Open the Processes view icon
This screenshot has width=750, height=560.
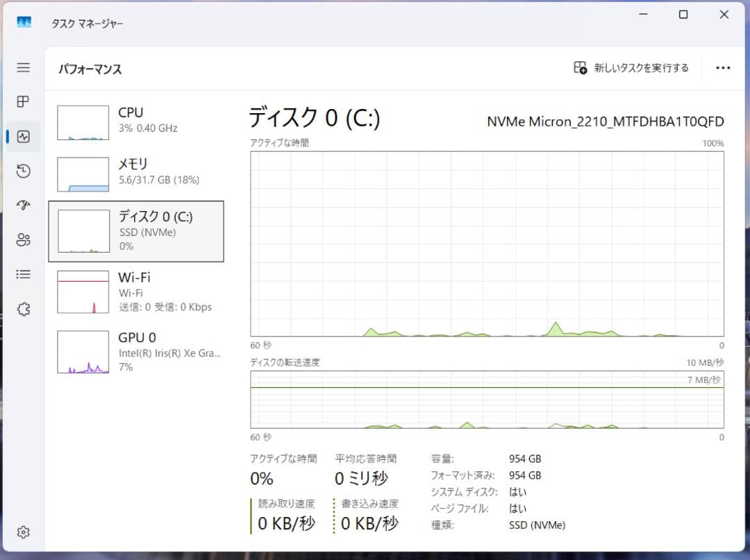pos(23,101)
